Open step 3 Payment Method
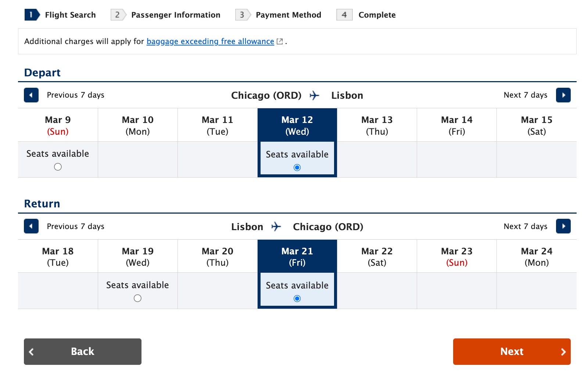Image resolution: width=588 pixels, height=381 pixels. [x=288, y=15]
